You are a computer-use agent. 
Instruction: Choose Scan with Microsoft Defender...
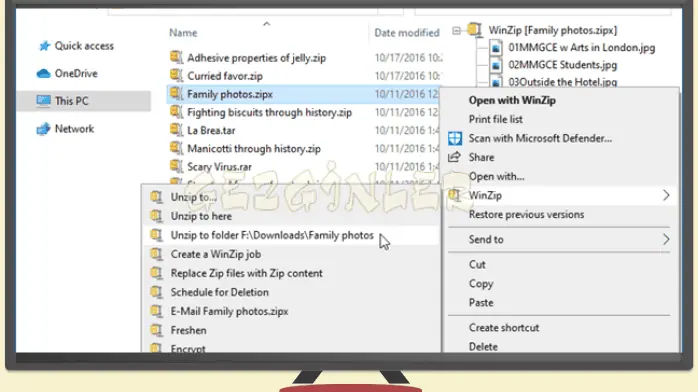[540, 138]
